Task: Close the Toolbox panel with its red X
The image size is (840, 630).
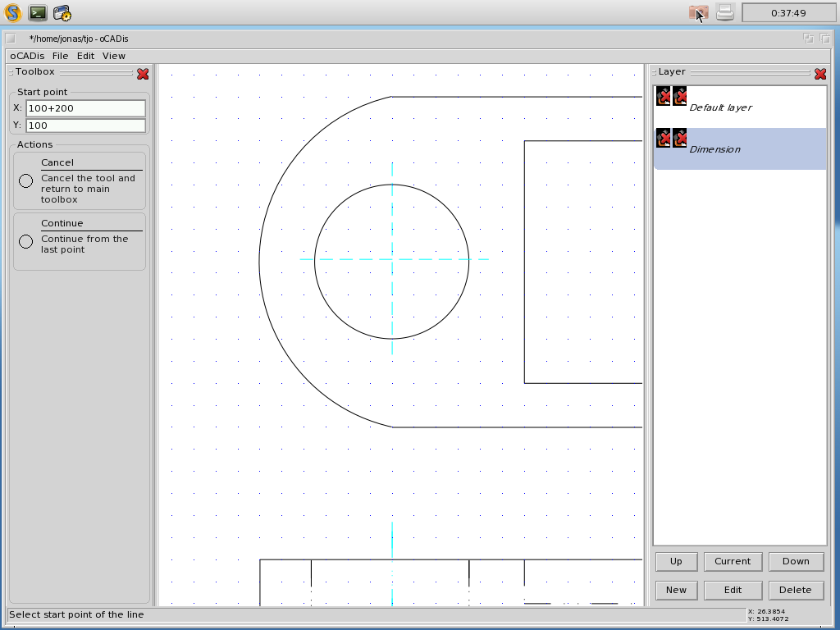Action: tap(143, 74)
